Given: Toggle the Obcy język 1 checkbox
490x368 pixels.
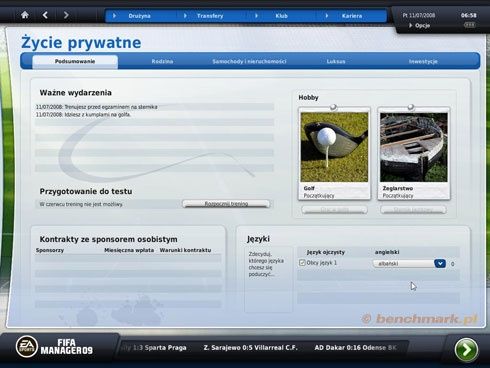Looking at the screenshot, I should 302,263.
